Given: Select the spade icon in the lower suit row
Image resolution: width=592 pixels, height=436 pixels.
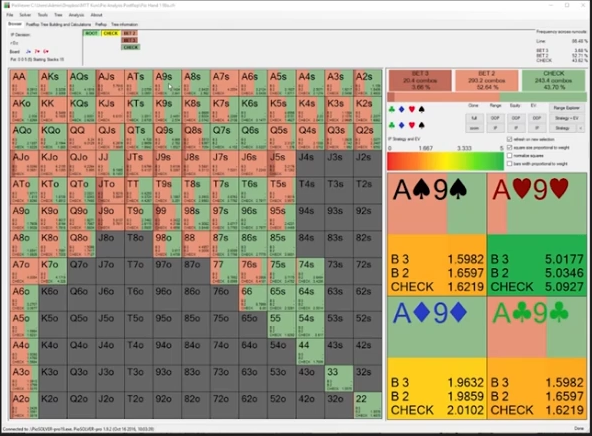Looking at the screenshot, I should [x=422, y=125].
